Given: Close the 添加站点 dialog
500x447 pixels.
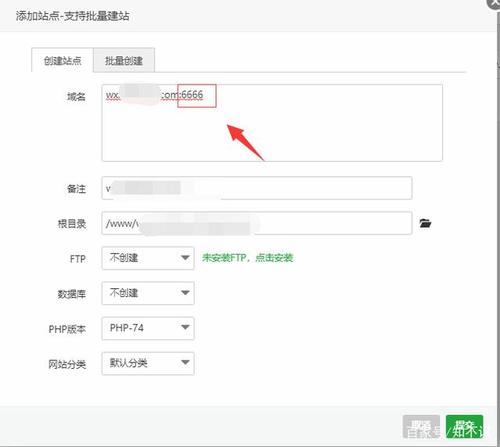Looking at the screenshot, I should point(494,3).
